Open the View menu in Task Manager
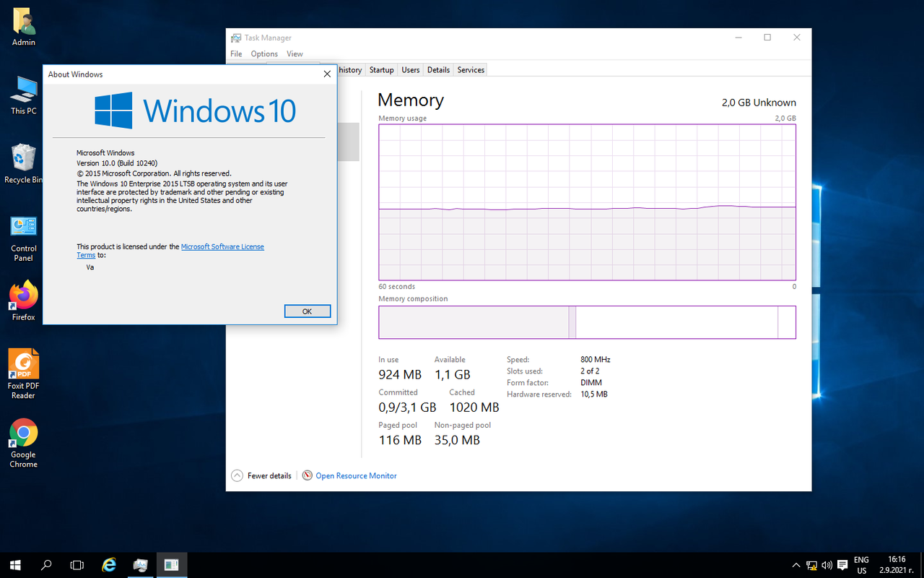 [295, 54]
